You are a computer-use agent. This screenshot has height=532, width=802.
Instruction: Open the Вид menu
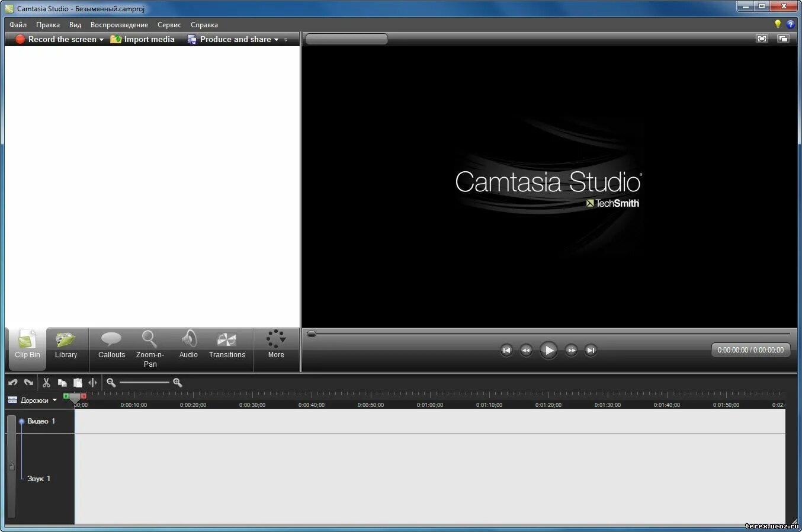pos(75,25)
